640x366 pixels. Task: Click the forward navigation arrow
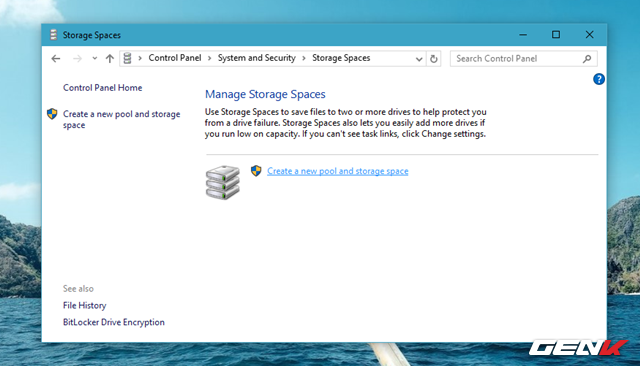[77, 59]
